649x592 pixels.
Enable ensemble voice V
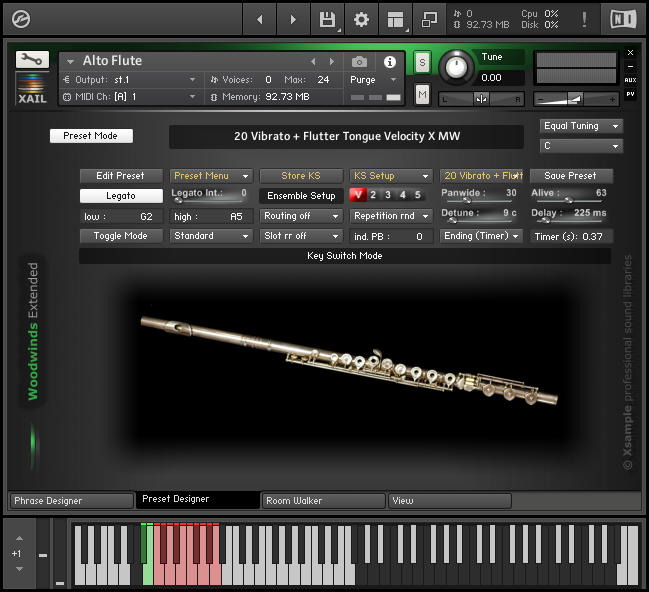(x=358, y=195)
